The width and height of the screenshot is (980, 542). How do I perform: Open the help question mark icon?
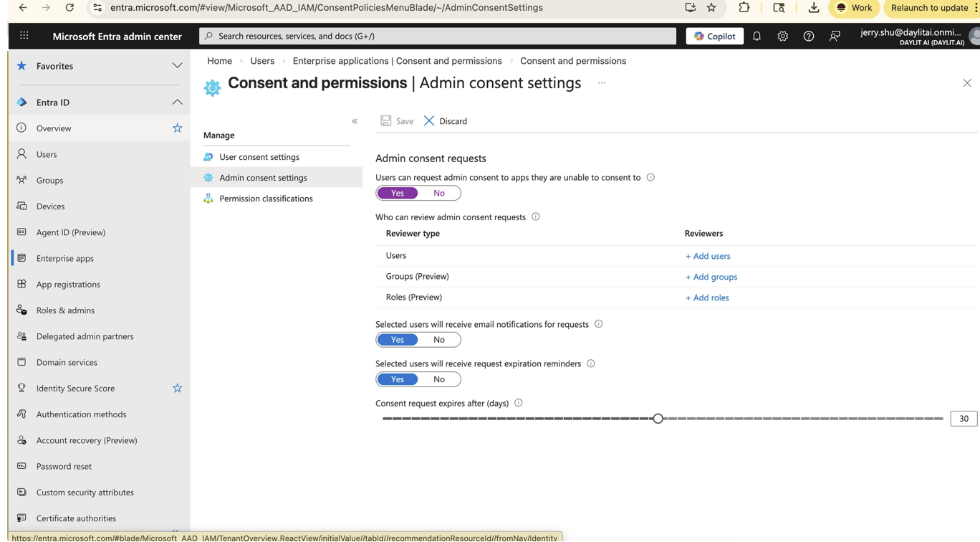tap(809, 36)
